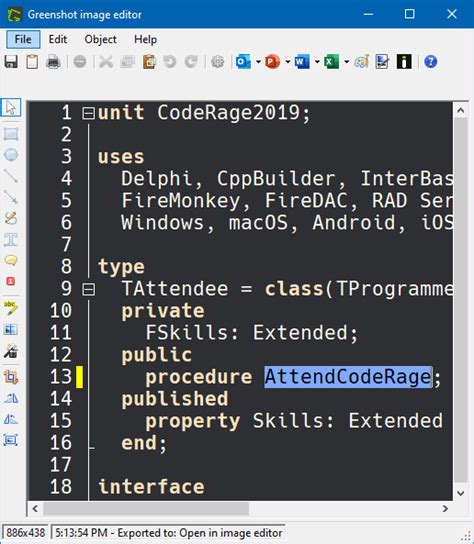Viewport: 474px width, 544px height.
Task: Print the image with the printer icon
Action: (53, 62)
